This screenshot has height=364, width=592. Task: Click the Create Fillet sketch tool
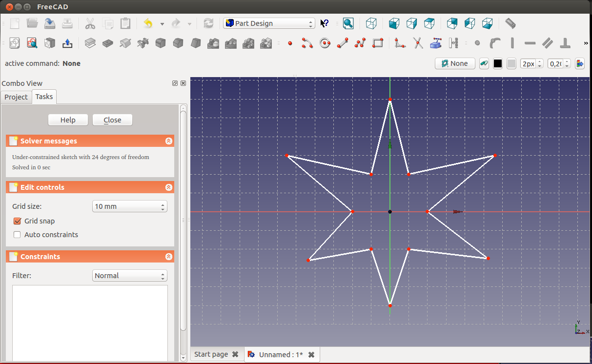tap(400, 43)
